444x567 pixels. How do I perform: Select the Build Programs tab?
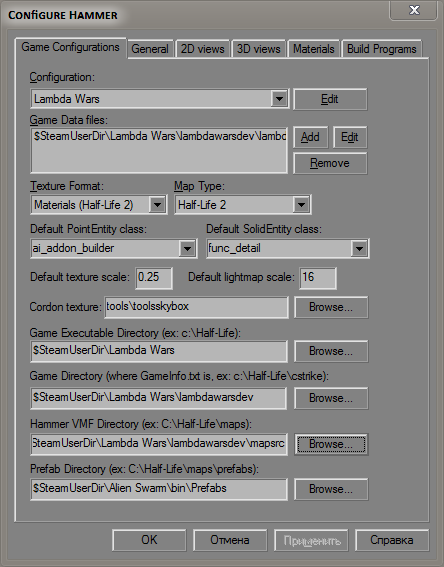click(381, 49)
